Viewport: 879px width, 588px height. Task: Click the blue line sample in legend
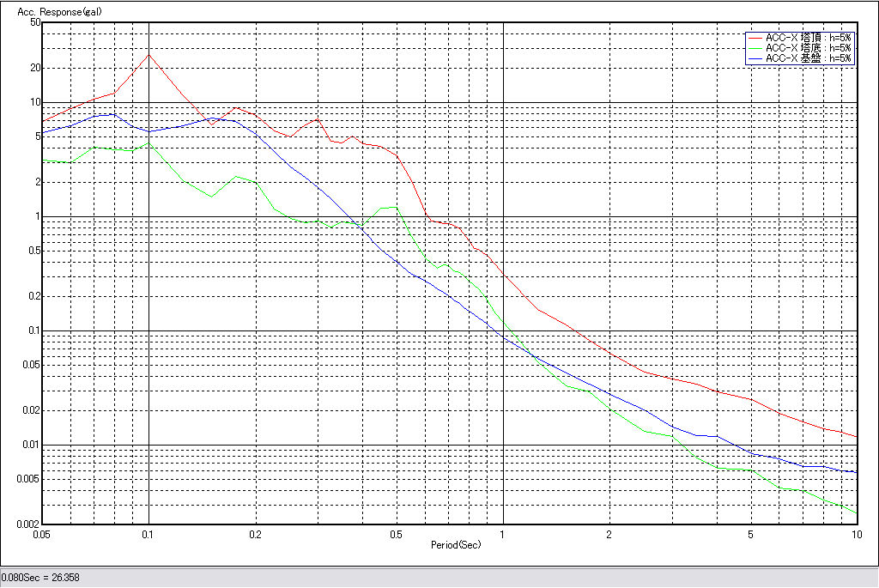click(x=755, y=58)
